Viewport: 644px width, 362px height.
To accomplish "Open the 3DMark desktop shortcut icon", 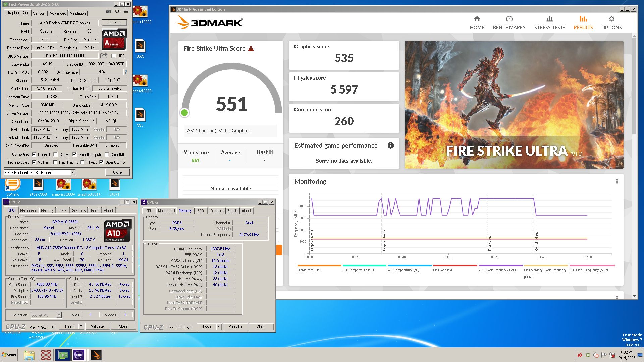I will click(13, 184).
